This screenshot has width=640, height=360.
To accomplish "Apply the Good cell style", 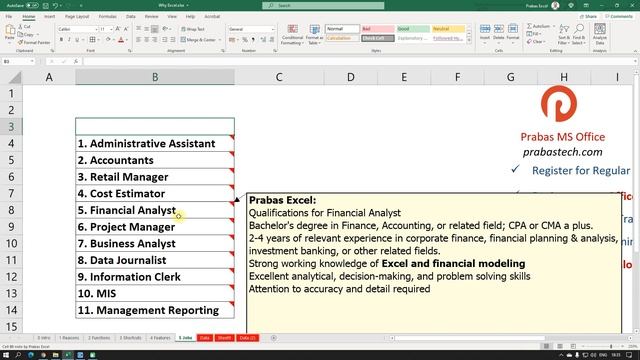I will [413, 29].
